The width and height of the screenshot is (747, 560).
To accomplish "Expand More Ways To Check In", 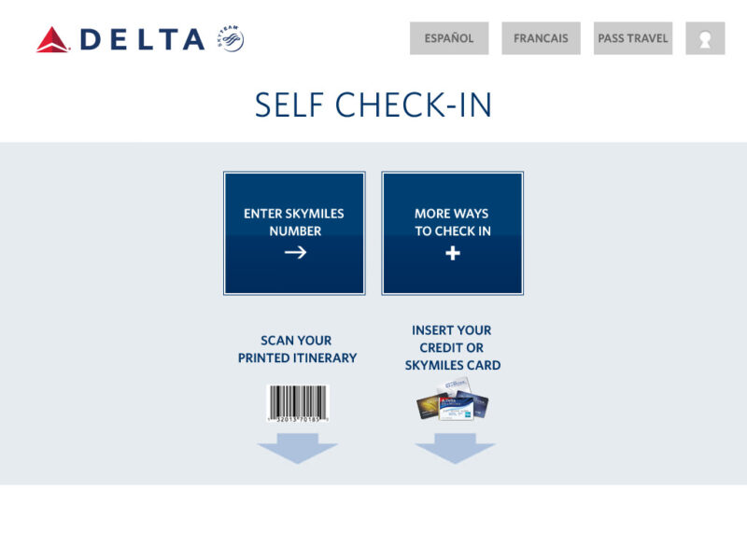I will coord(453,233).
